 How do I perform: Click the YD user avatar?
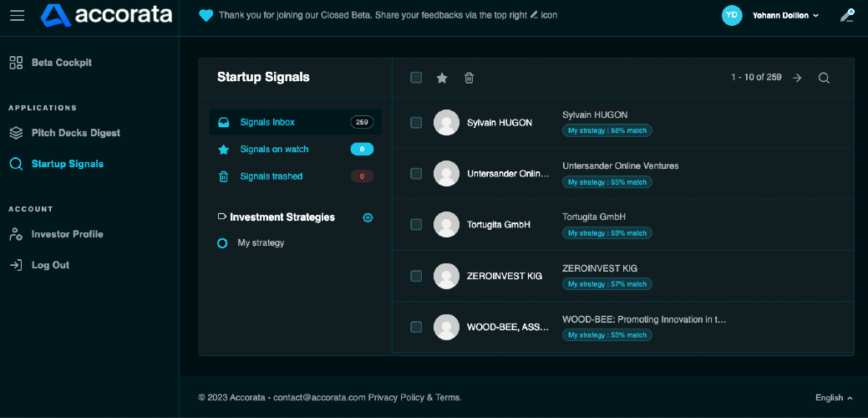[x=732, y=16]
